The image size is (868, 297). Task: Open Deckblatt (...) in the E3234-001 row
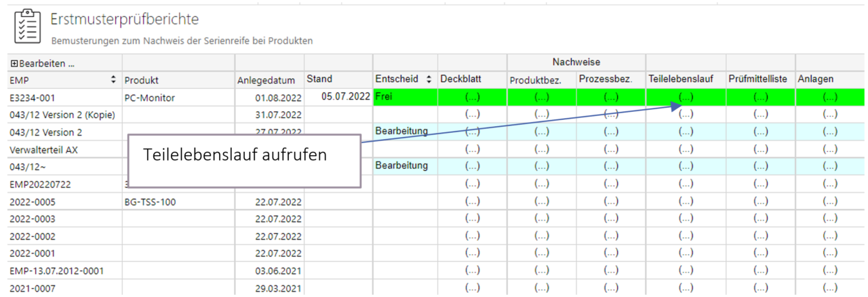[x=472, y=97]
